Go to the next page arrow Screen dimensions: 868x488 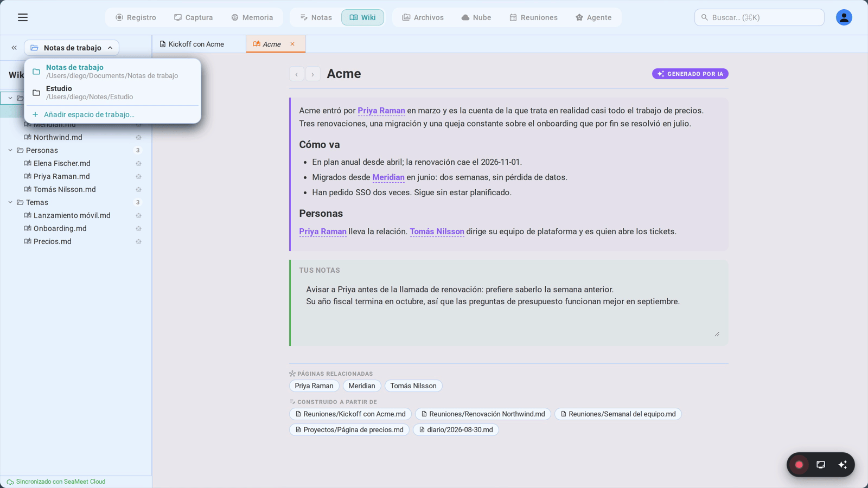click(312, 74)
